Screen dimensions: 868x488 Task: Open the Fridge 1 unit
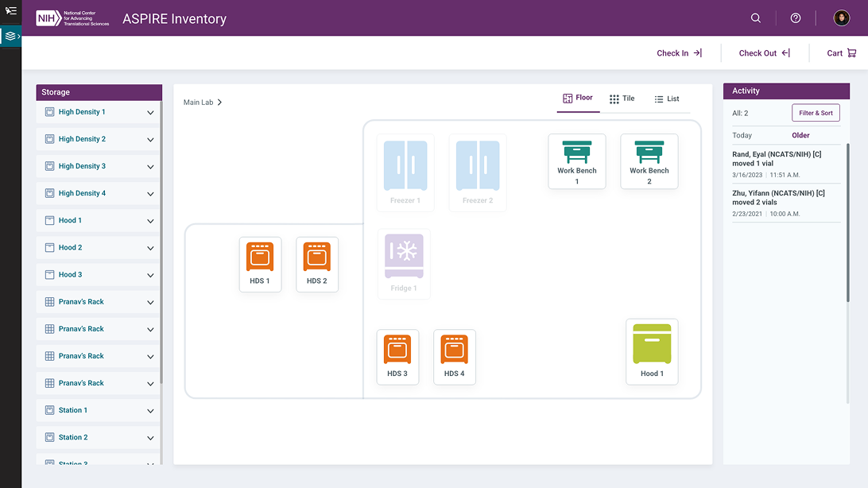[x=404, y=264]
